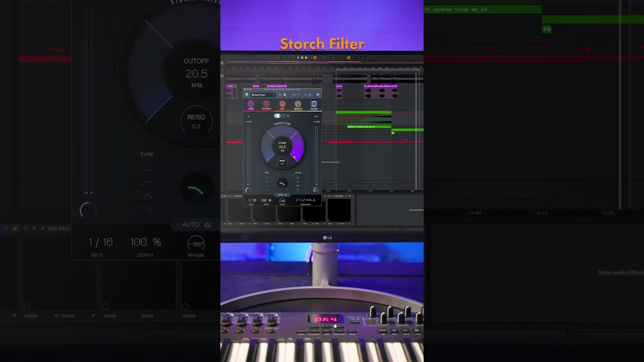Image resolution: width=644 pixels, height=362 pixels.
Task: Click the 100 % DEPTH value
Action: tap(266, 200)
